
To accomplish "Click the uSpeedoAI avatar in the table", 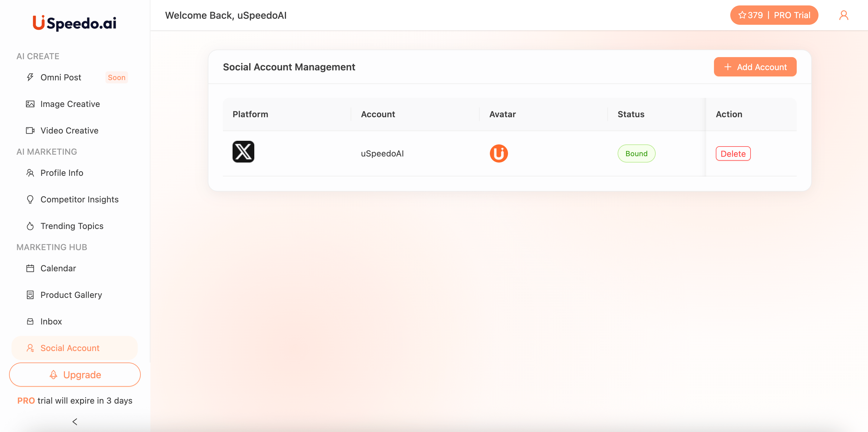I will tap(499, 153).
